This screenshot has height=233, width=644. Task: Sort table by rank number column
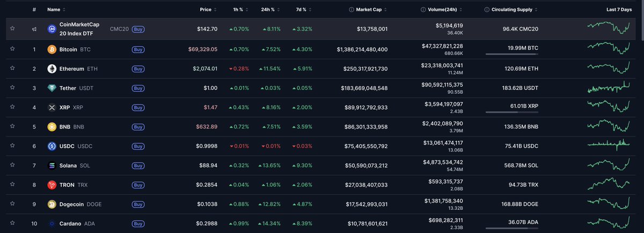tap(35, 10)
